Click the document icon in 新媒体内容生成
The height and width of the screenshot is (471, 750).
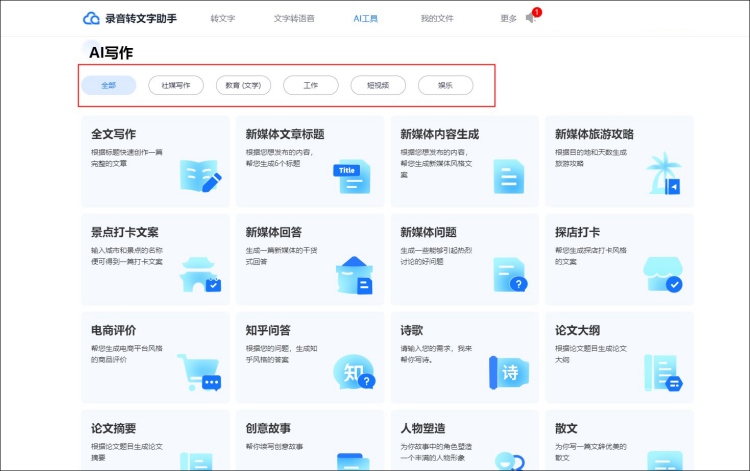508,176
